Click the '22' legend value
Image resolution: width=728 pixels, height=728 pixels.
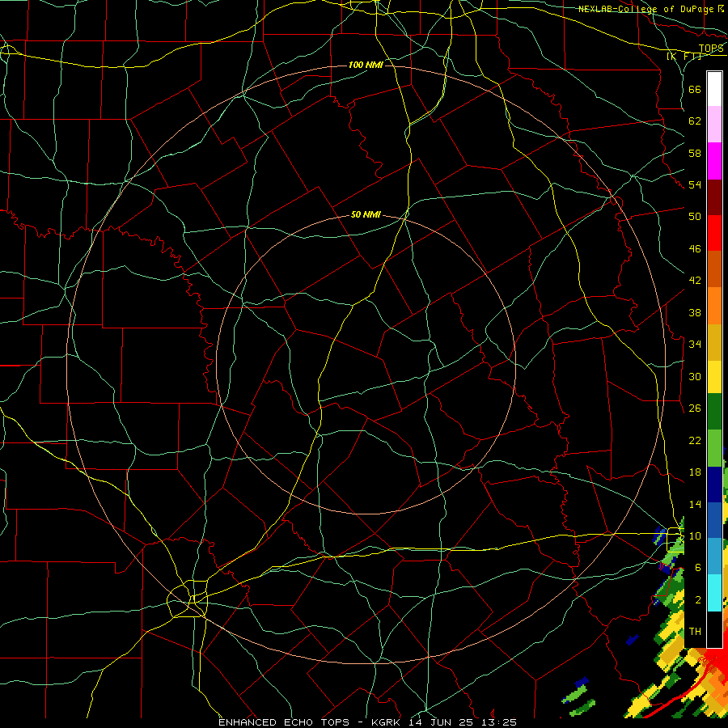pyautogui.click(x=695, y=440)
